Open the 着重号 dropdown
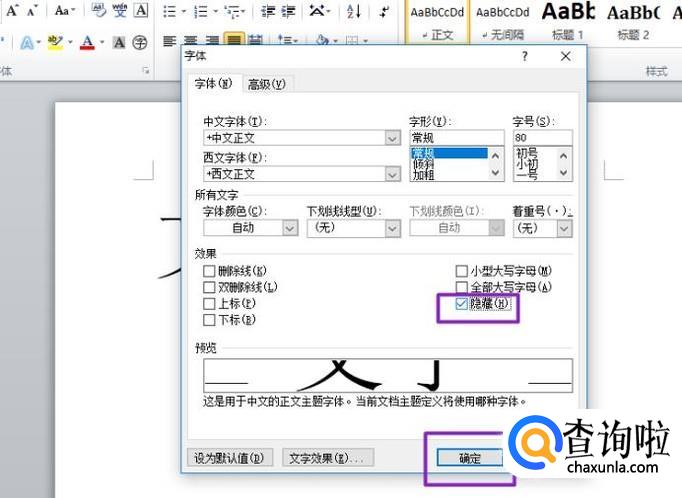This screenshot has width=682, height=498. [x=565, y=228]
